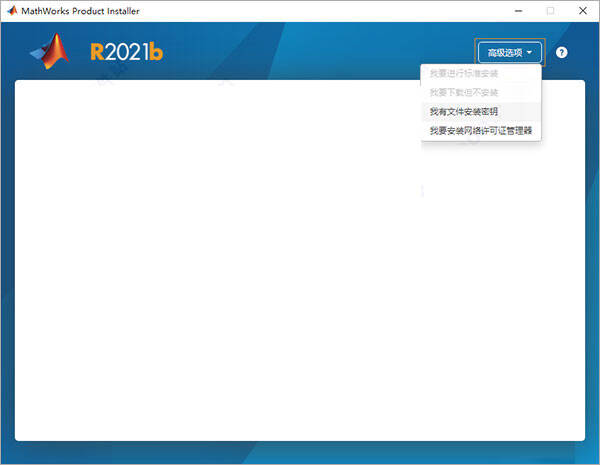
Task: Click empty blue header between logo and dropdown
Action: click(x=320, y=50)
